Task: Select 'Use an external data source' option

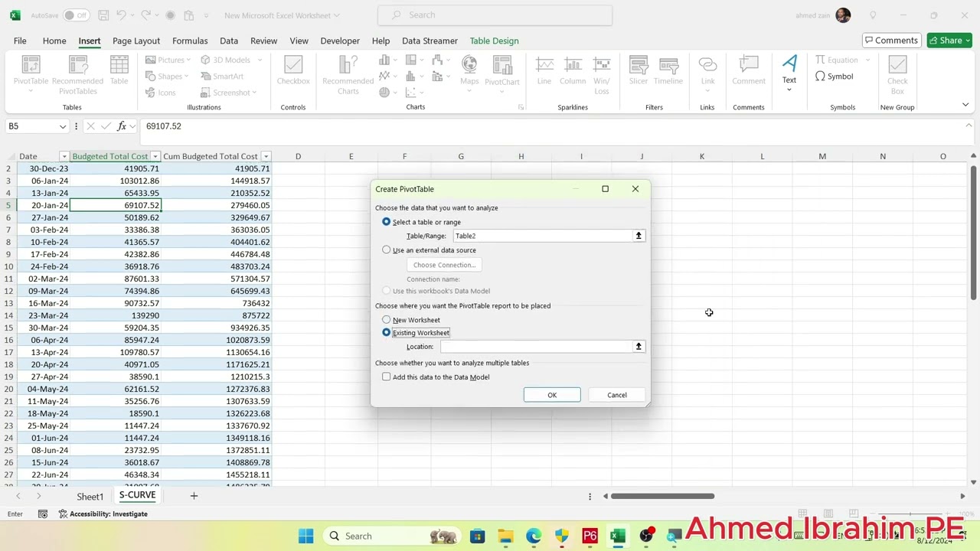Action: click(x=387, y=250)
